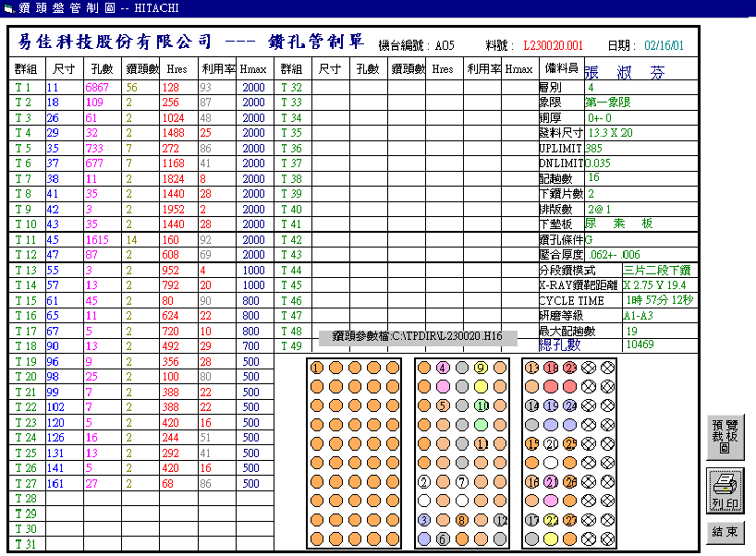Click the date value 02/16/01
The height and width of the screenshot is (556, 756).
(x=664, y=46)
